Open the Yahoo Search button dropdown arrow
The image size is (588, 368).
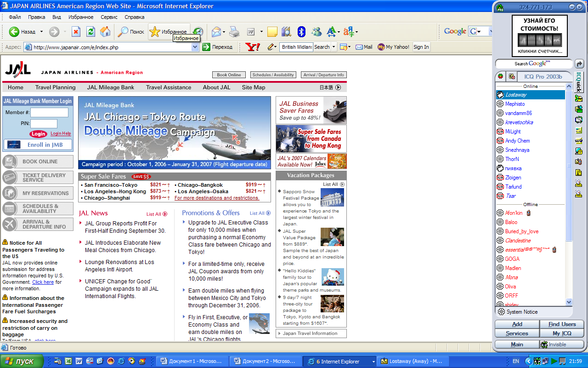coord(334,47)
